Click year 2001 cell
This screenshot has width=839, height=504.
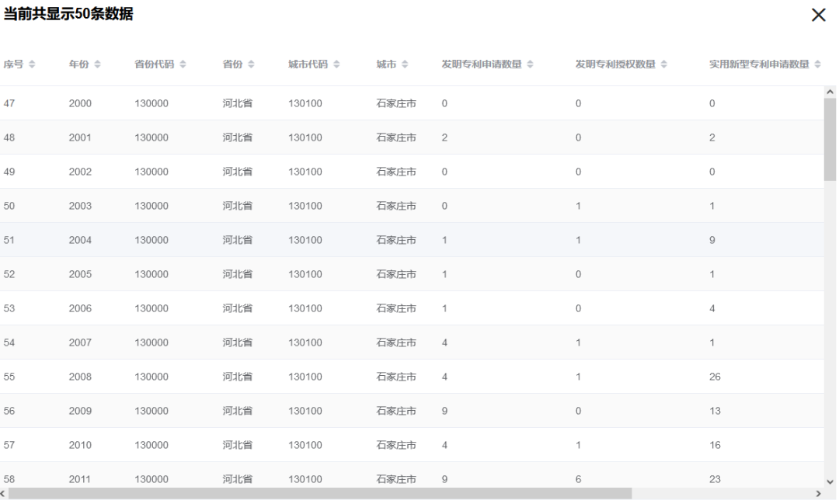[80, 137]
